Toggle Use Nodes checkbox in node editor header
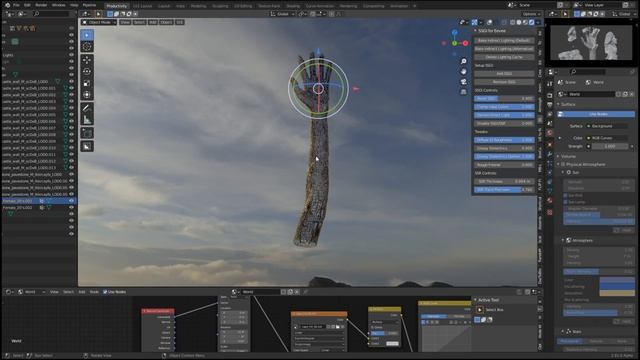 pos(105,292)
